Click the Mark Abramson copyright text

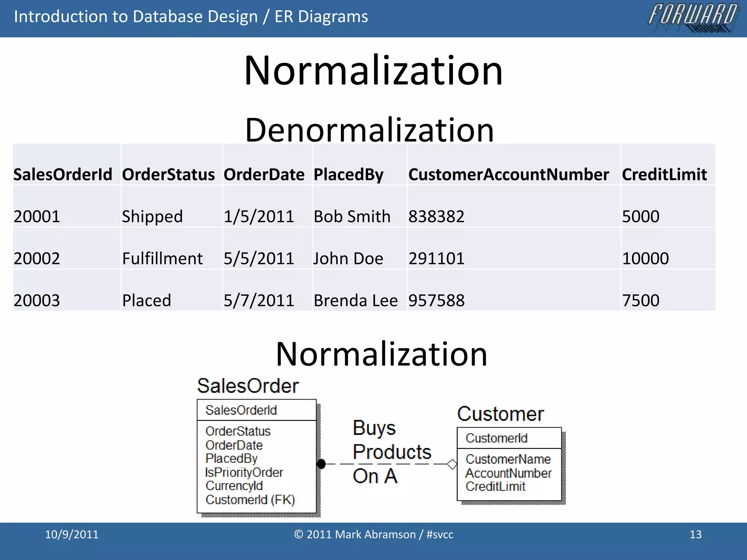coord(373,534)
